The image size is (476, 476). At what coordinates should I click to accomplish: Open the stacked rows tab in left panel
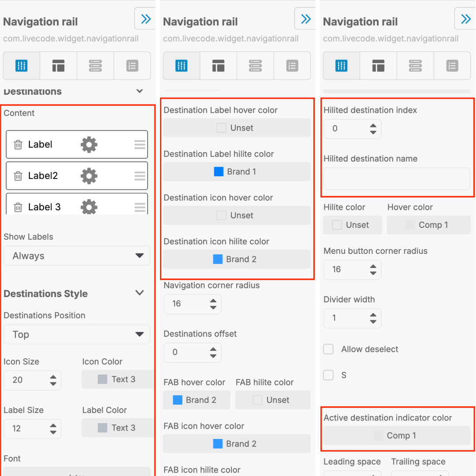tap(95, 66)
